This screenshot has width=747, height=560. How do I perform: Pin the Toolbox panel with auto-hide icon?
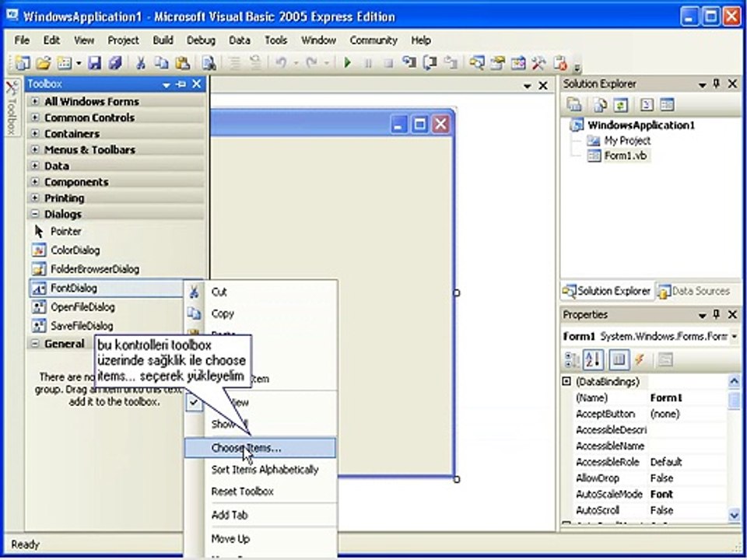[x=181, y=84]
